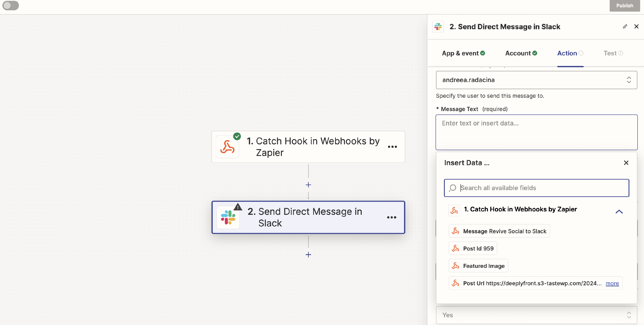Click the pencil rename icon in panel header
The height and width of the screenshot is (325, 644).
pos(625,26)
